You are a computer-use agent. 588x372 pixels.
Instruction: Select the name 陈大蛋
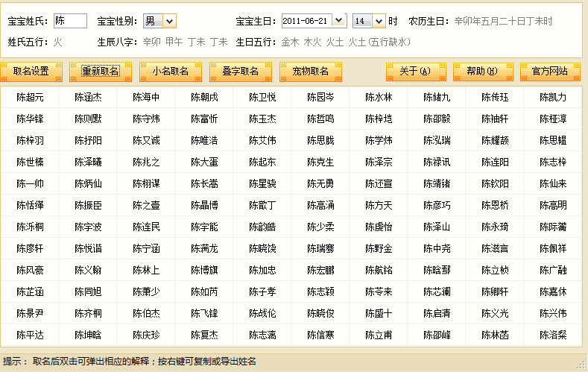coord(204,162)
